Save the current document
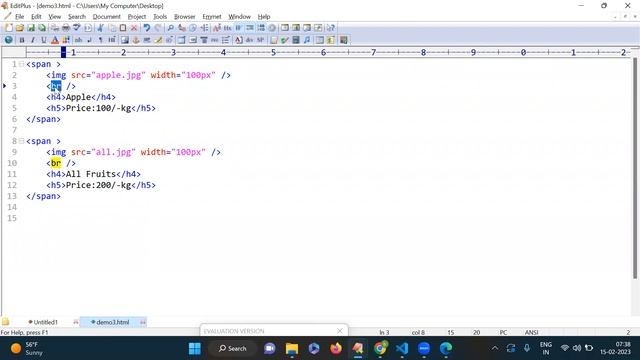 31,28
